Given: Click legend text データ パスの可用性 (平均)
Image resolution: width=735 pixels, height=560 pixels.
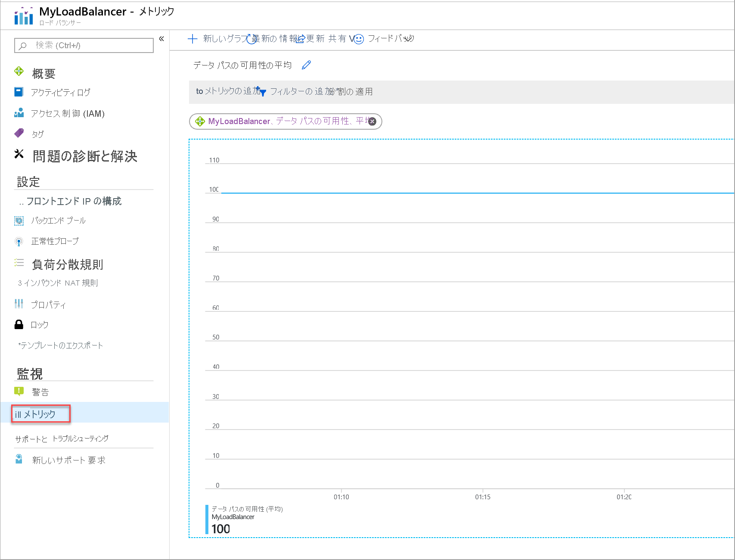Looking at the screenshot, I should click(247, 509).
